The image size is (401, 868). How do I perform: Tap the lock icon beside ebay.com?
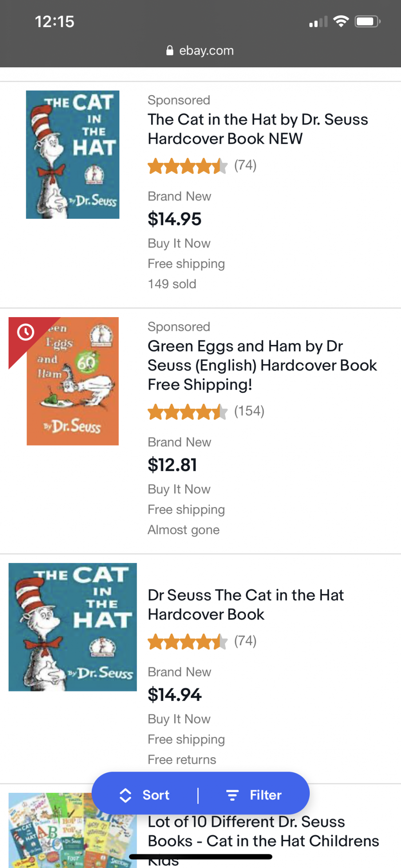coord(170,51)
